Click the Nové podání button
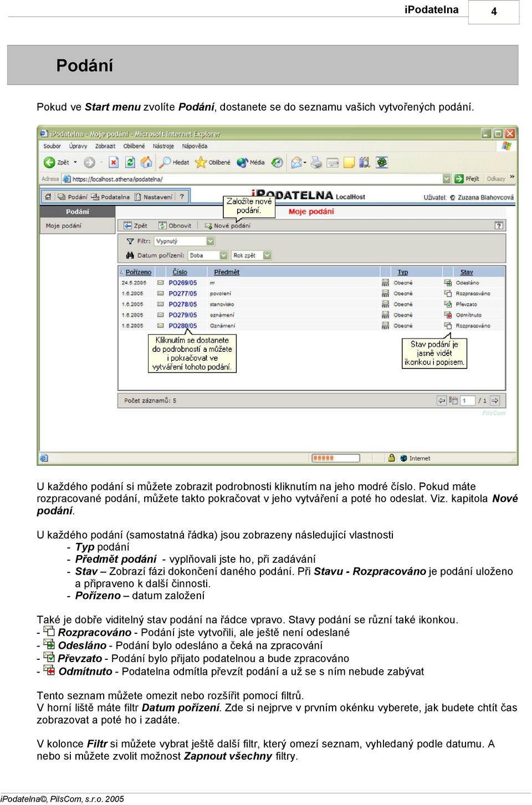Viewport: 532px width, 805px height. pyautogui.click(x=228, y=225)
